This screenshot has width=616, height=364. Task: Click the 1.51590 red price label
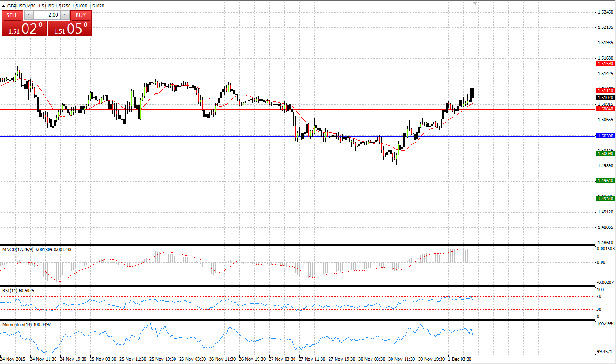(x=606, y=63)
